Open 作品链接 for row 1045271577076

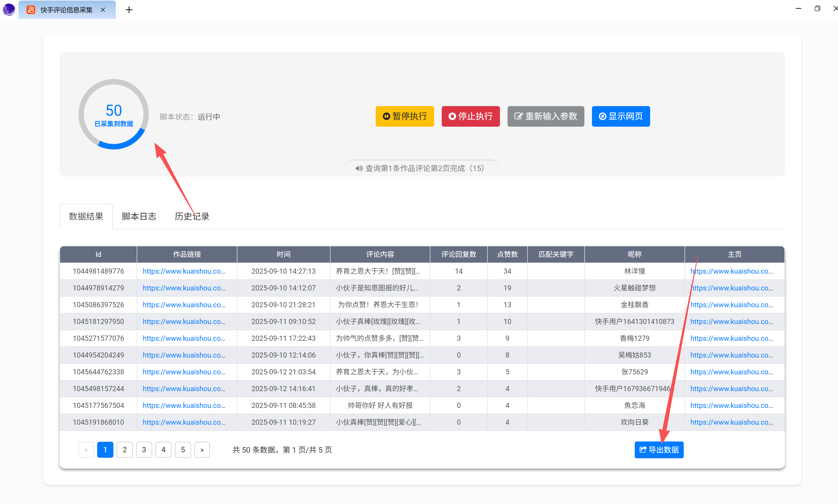(x=184, y=338)
